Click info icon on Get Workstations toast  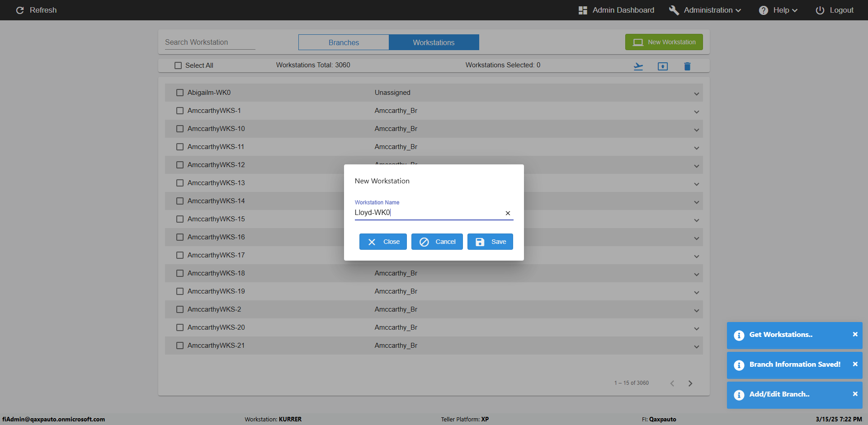739,335
